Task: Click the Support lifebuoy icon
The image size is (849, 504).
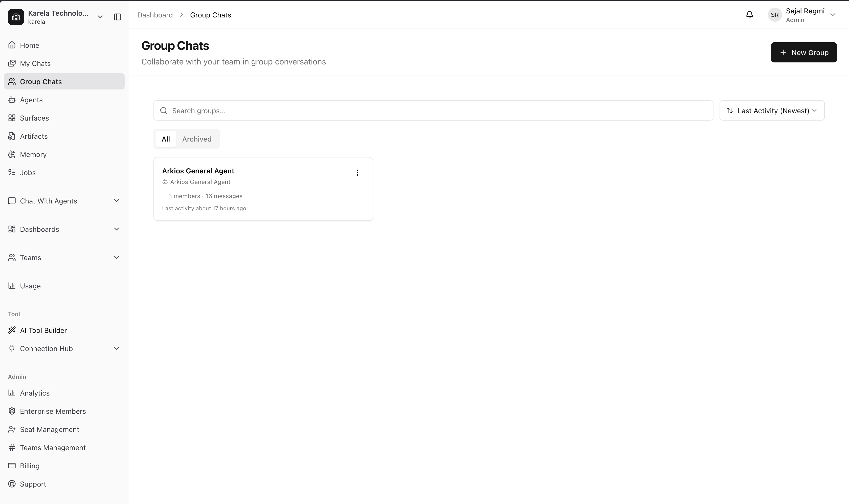Action: [12, 484]
